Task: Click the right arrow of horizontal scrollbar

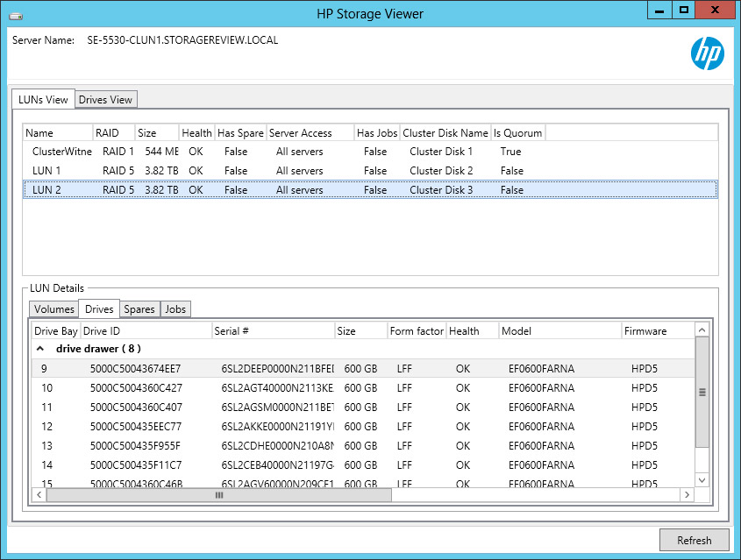Action: 687,495
